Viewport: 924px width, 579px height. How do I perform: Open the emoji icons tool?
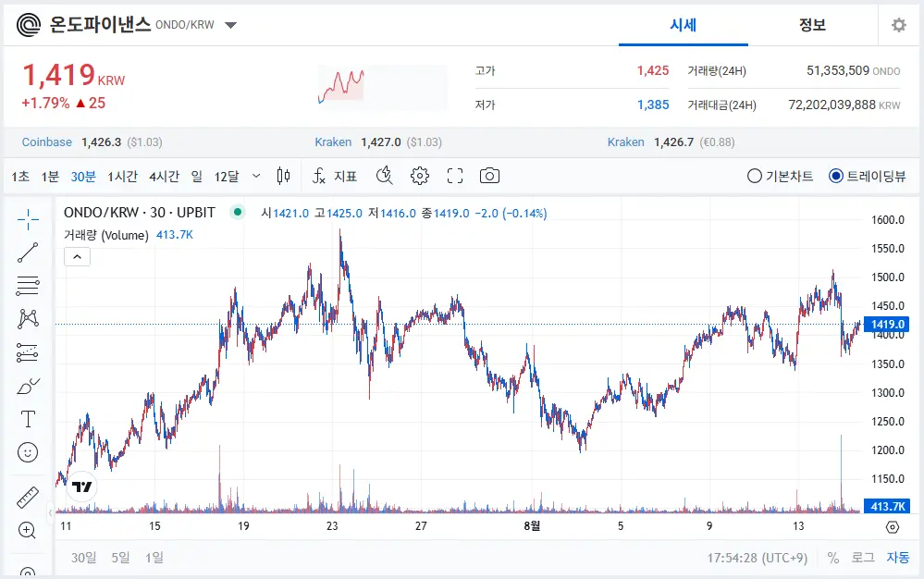click(x=28, y=452)
